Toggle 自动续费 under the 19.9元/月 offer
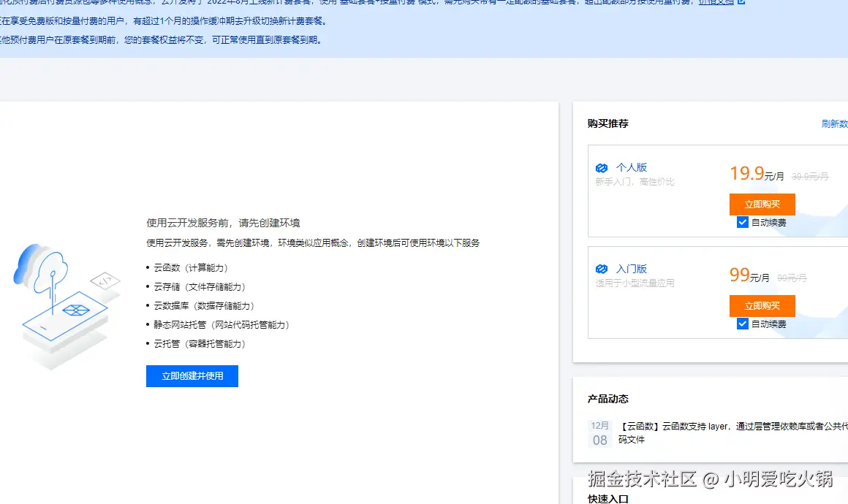848x504 pixels. tap(743, 222)
